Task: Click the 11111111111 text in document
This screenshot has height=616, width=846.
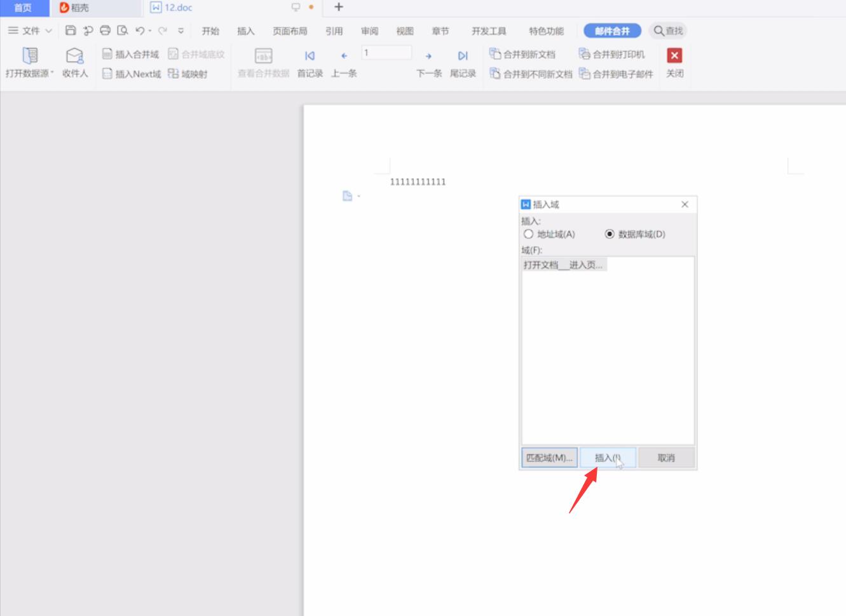Action: click(x=418, y=182)
